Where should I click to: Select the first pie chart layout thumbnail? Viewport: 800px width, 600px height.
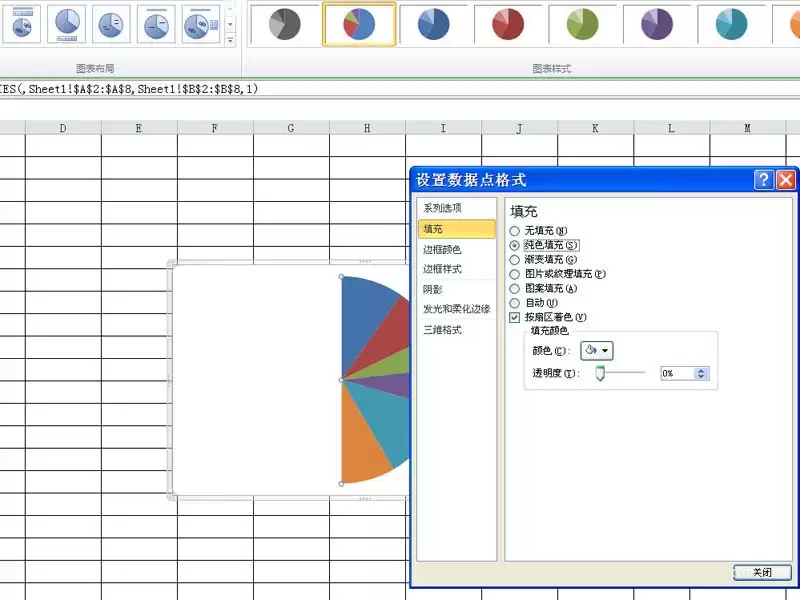(20, 25)
